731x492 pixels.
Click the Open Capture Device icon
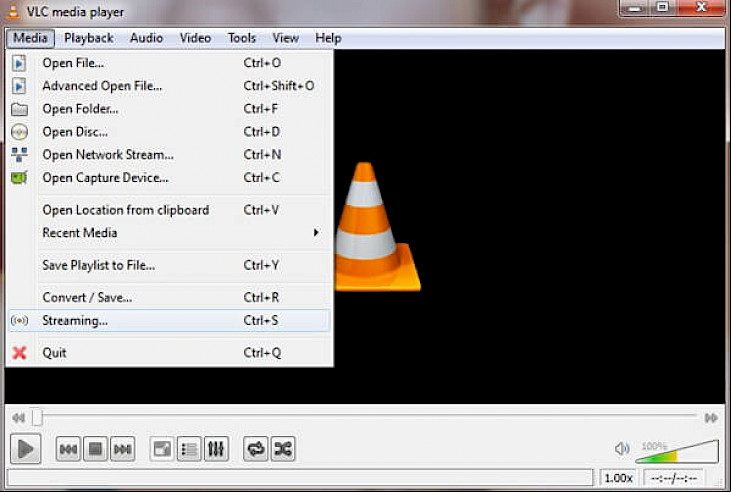19,178
